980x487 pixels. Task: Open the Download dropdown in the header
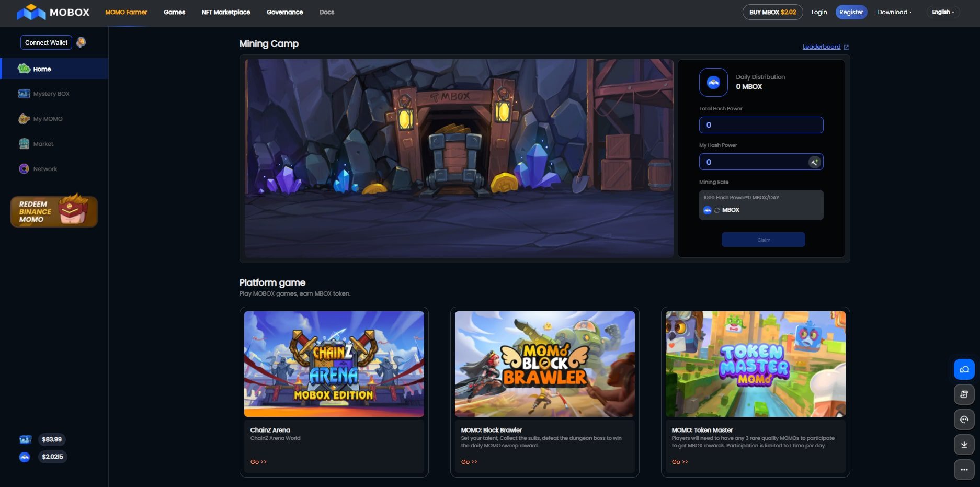click(894, 12)
